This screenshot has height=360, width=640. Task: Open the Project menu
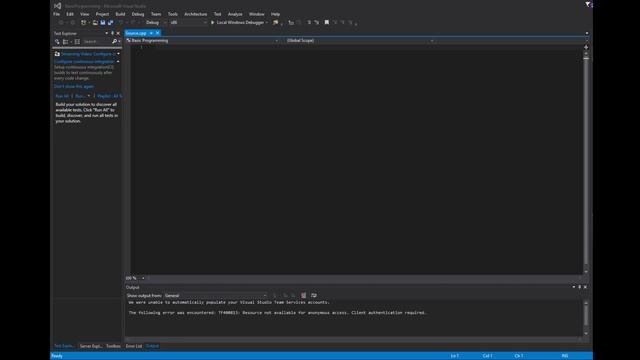[102, 14]
